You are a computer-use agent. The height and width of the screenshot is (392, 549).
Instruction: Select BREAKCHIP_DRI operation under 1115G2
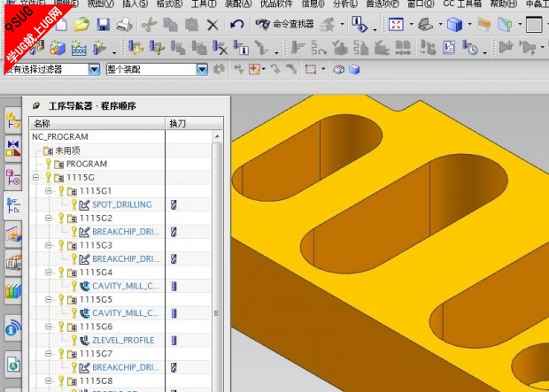tap(126, 232)
